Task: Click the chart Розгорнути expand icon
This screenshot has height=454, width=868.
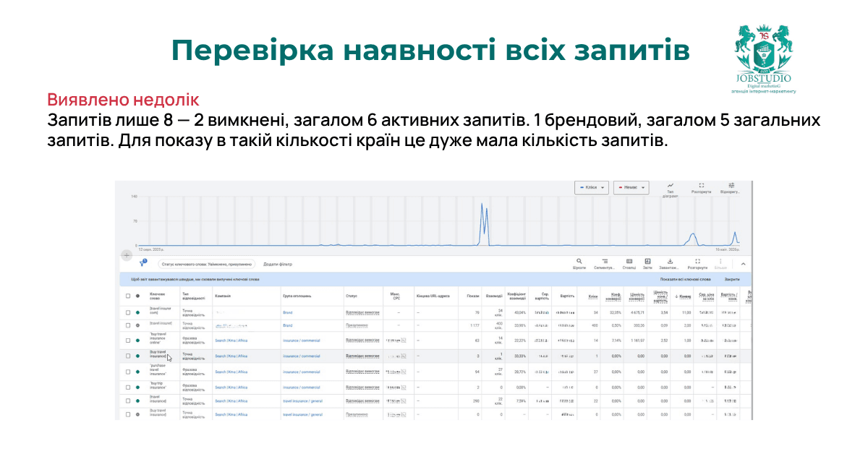Action: (701, 186)
